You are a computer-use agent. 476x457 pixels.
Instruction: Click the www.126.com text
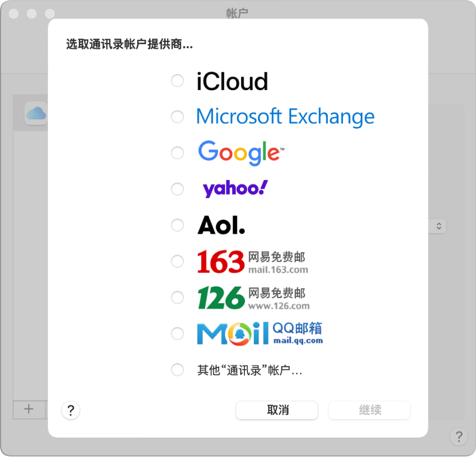(279, 306)
